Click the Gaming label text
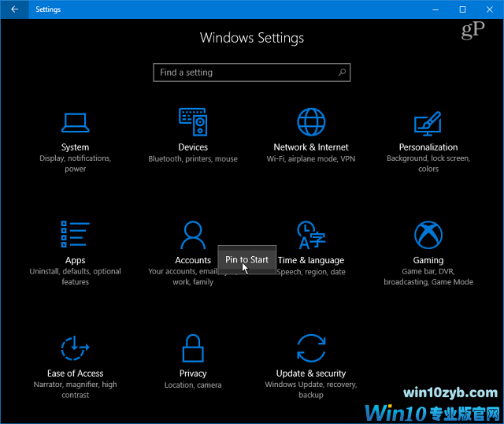 tap(428, 260)
